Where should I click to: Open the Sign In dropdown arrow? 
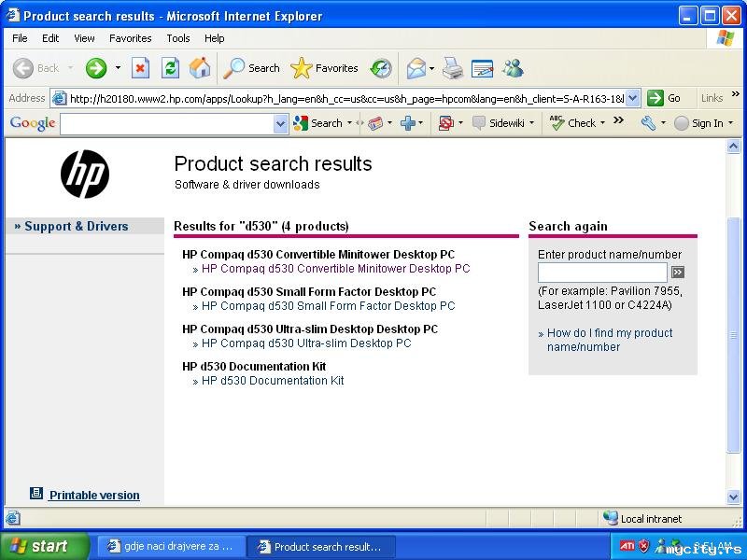point(731,123)
